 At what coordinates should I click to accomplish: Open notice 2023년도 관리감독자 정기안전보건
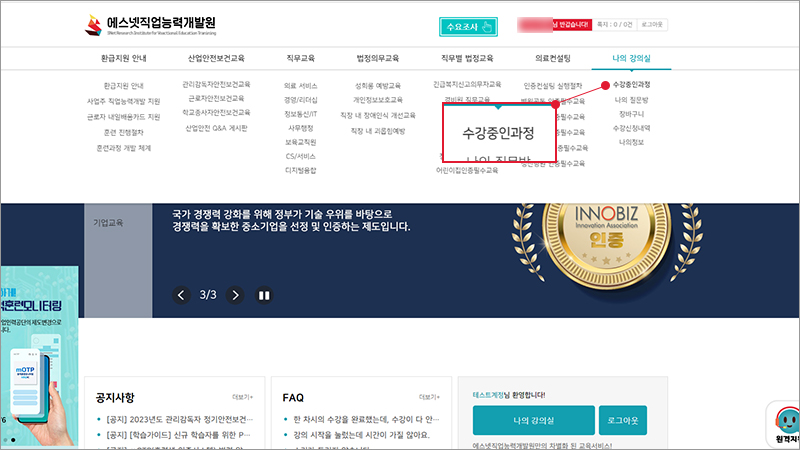[x=179, y=419]
